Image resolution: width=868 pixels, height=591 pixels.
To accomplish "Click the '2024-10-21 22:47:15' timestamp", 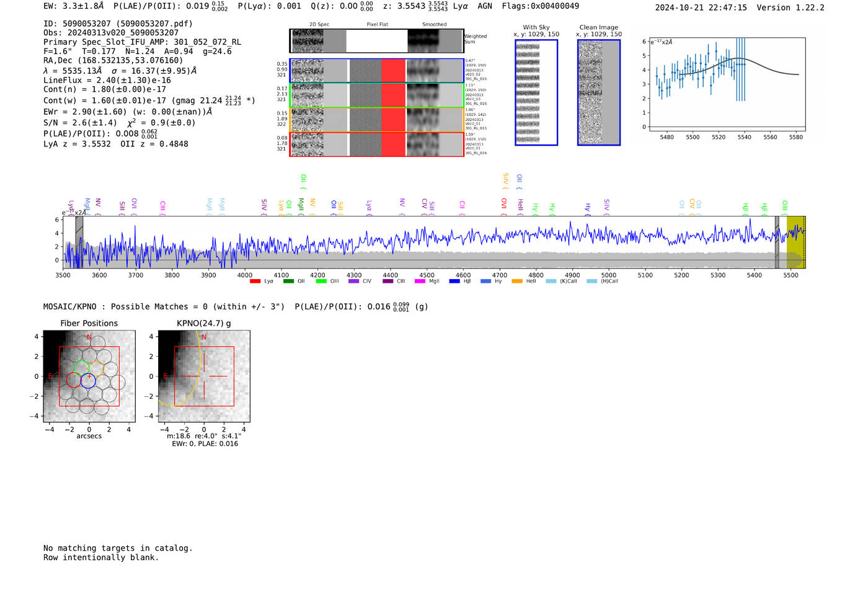I will coord(701,7).
